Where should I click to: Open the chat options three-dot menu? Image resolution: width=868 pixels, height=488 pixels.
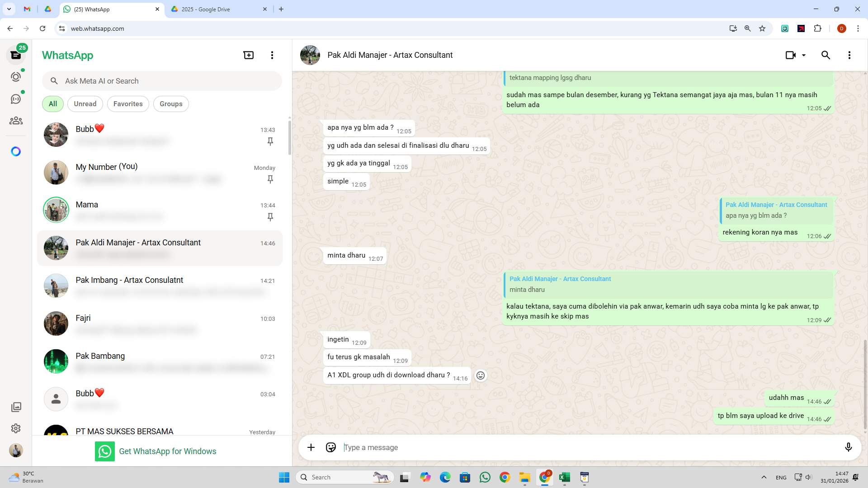coord(849,55)
